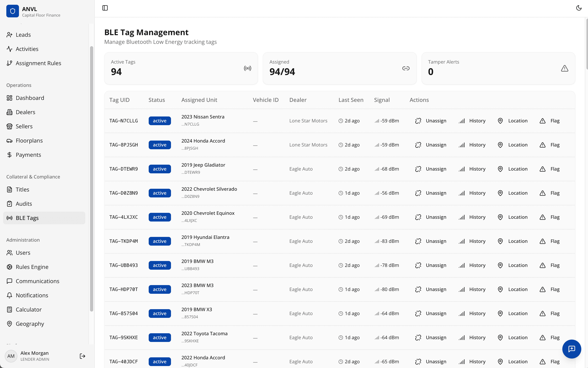Viewport: 588px width, 368px height.
Task: Select the Floorplans car icon in sidebar
Action: 9,140
